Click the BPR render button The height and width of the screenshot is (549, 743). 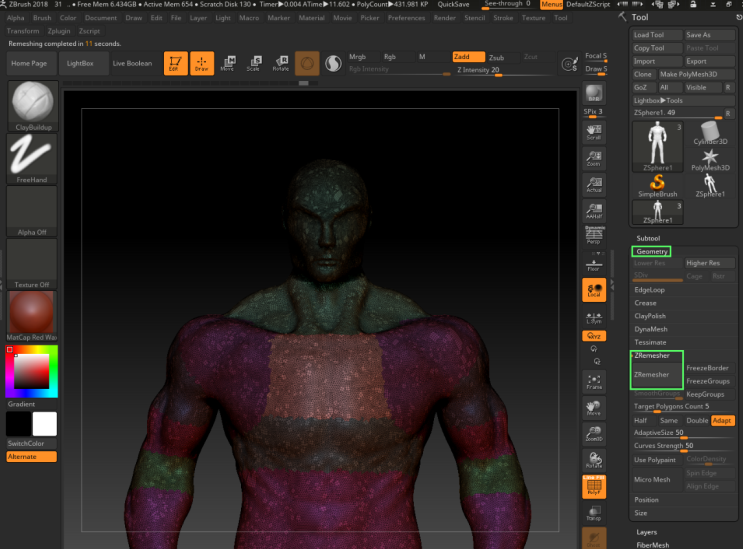(x=594, y=93)
